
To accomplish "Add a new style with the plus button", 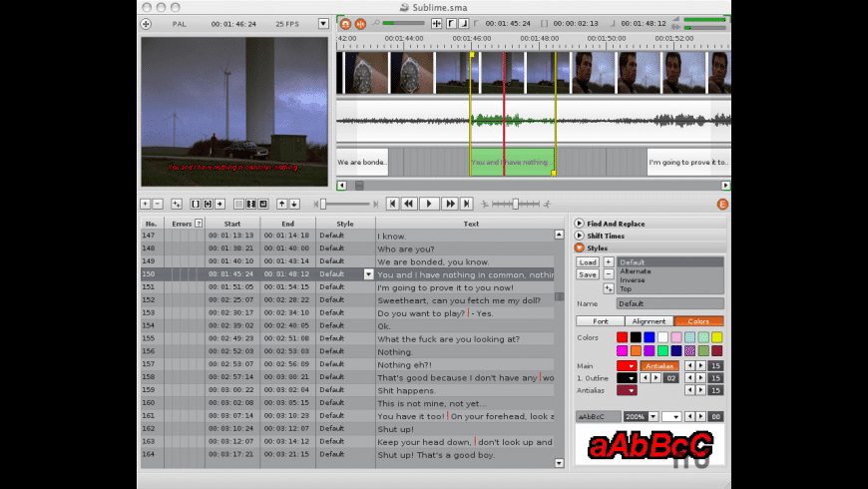I will click(608, 261).
